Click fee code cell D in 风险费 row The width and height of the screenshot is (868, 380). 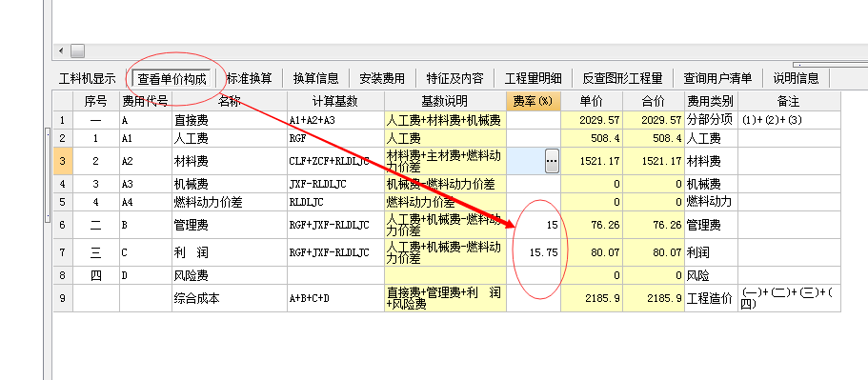pyautogui.click(x=146, y=275)
